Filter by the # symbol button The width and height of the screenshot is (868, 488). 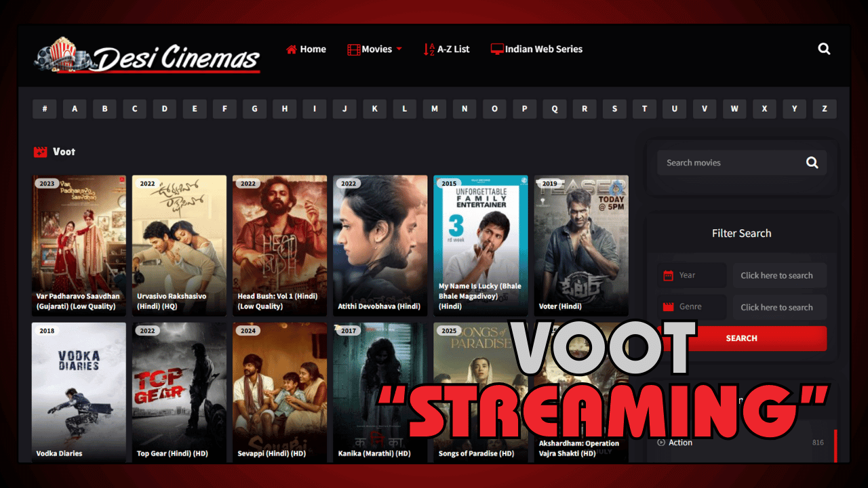coord(45,109)
